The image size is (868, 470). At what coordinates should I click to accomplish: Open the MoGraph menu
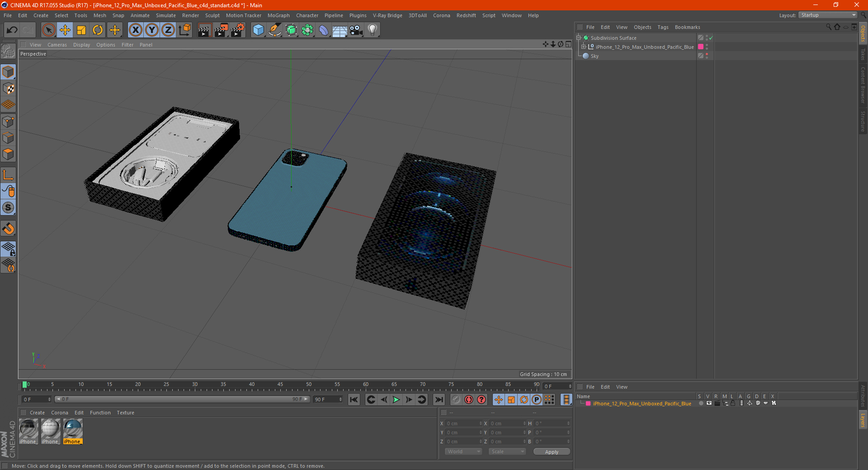(278, 15)
